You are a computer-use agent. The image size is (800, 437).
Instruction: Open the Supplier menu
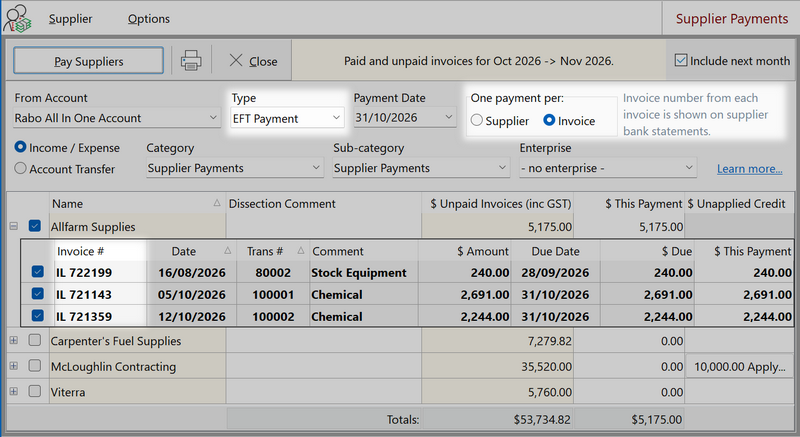point(70,19)
